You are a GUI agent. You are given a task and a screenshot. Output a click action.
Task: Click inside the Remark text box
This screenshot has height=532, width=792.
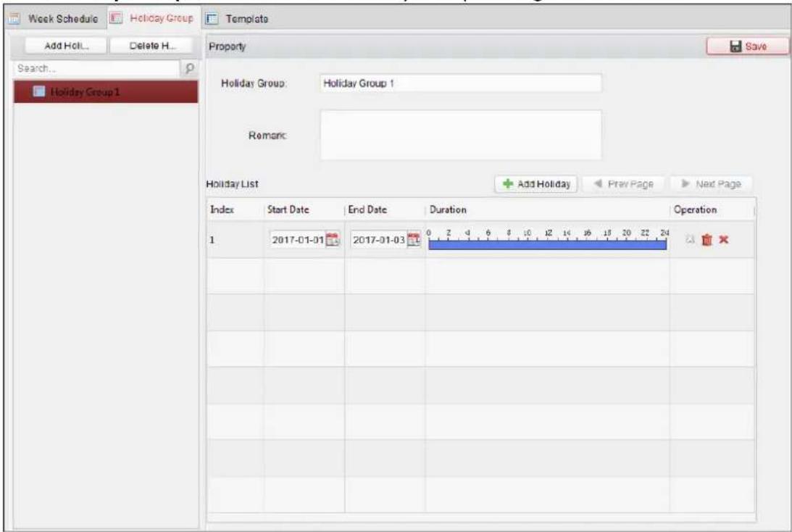461,135
